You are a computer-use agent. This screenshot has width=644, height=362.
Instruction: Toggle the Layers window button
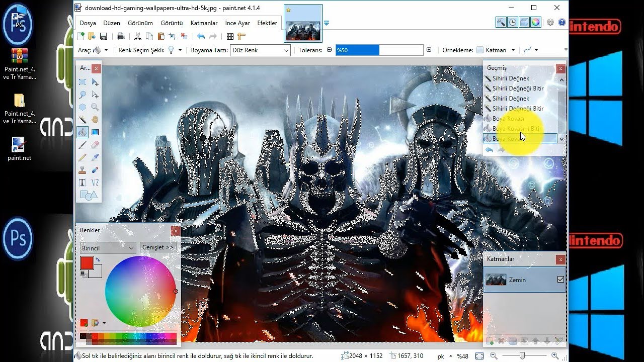(524, 22)
